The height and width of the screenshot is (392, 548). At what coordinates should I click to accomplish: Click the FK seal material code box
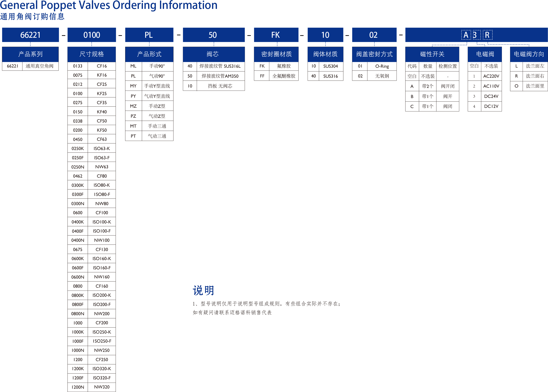[x=276, y=35]
